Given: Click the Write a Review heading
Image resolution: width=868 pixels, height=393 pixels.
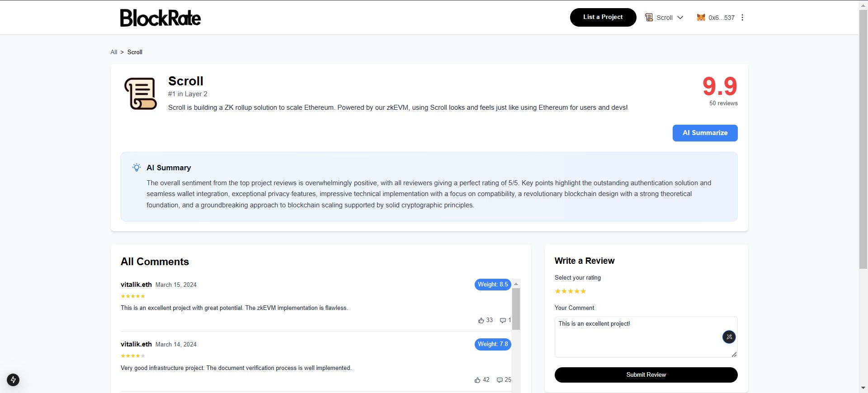Looking at the screenshot, I should (584, 261).
